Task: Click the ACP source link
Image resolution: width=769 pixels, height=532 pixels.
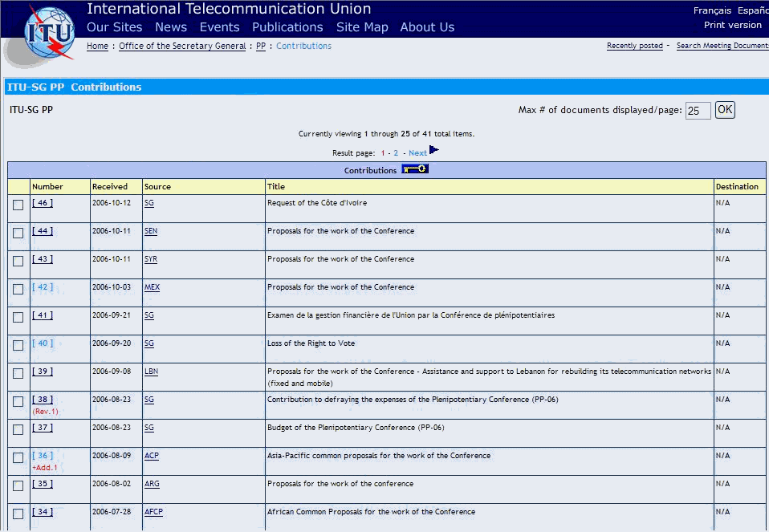Action: point(152,456)
